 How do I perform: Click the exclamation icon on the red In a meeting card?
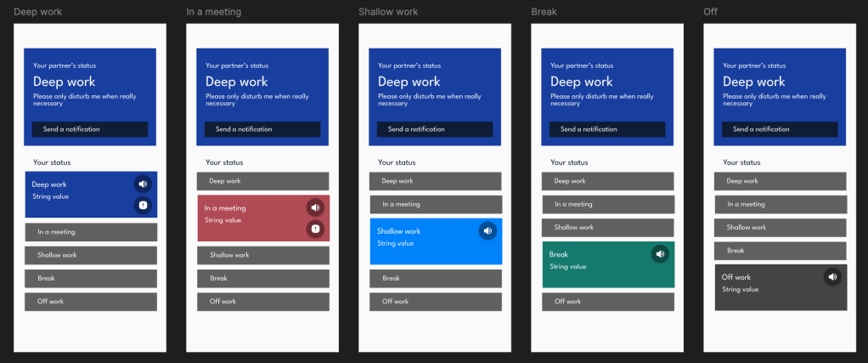point(315,229)
